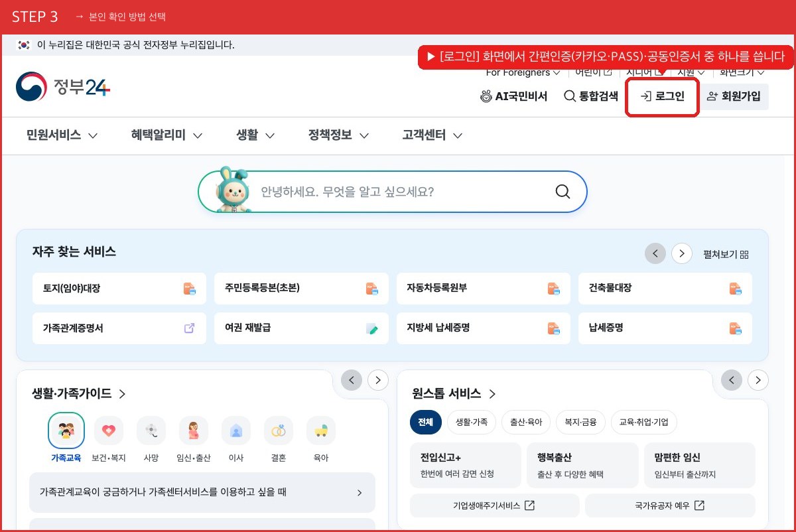The image size is (796, 532).
Task: Expand the 혜택알리미 menu
Action: click(x=167, y=135)
